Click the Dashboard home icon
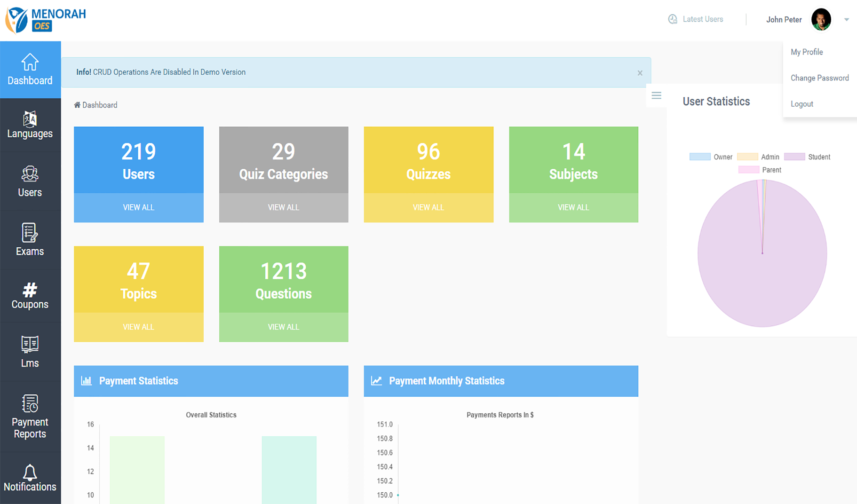Image resolution: width=857 pixels, height=504 pixels. (30, 63)
